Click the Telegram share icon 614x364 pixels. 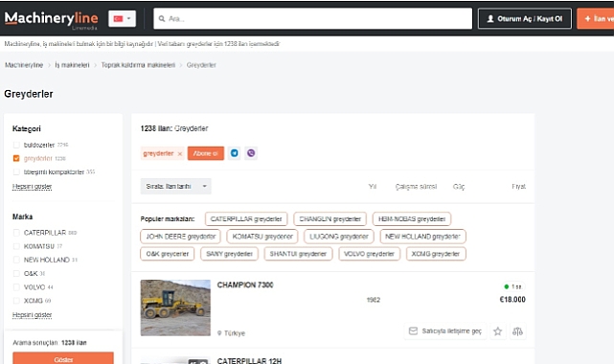(x=234, y=153)
